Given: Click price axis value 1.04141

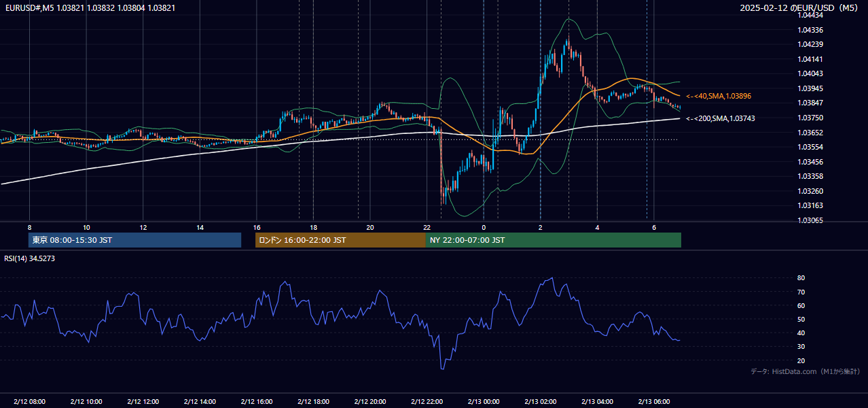Looking at the screenshot, I should coord(810,59).
